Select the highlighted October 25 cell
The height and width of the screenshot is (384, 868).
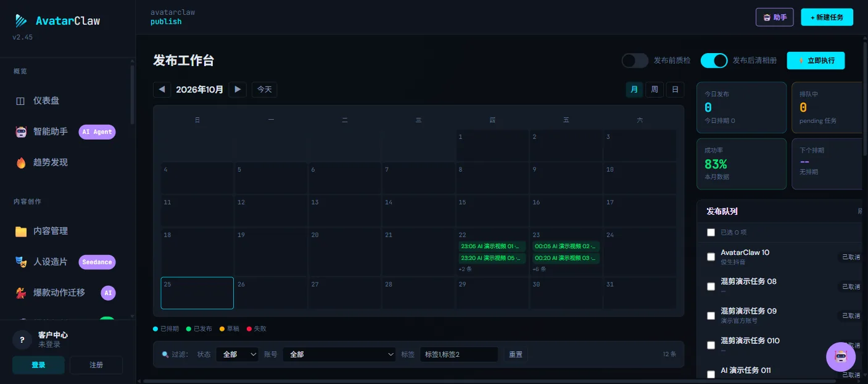pos(197,293)
